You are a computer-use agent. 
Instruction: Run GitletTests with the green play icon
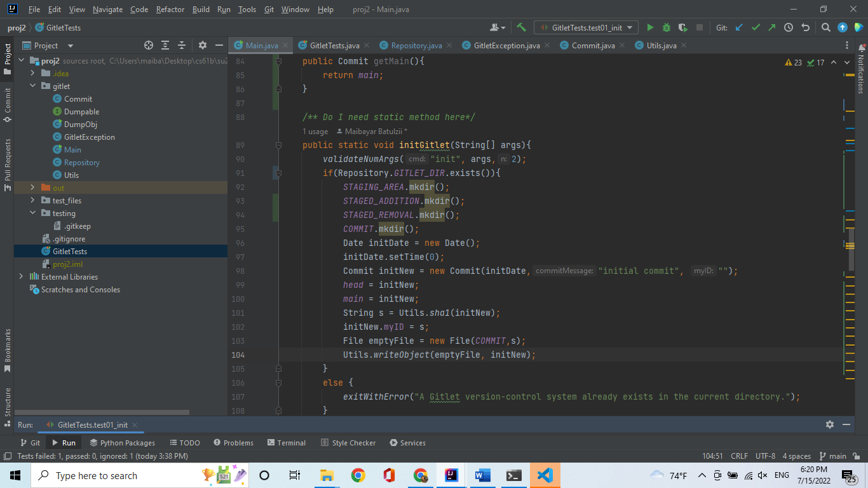pos(650,28)
